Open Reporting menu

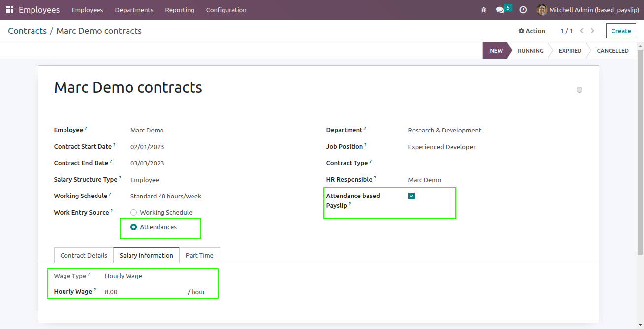click(180, 10)
